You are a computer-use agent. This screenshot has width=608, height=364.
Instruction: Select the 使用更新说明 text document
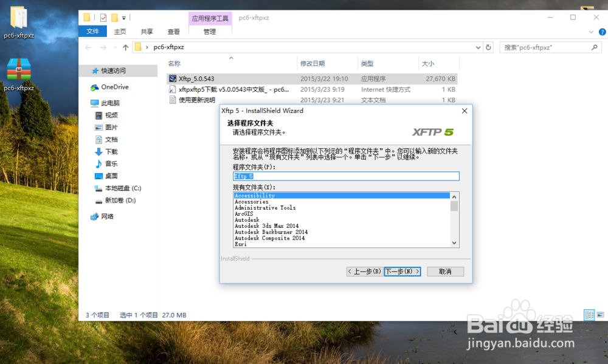tap(312, 100)
